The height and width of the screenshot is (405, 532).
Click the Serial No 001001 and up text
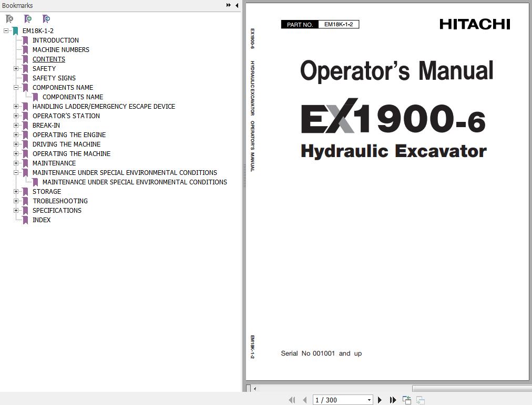(321, 354)
